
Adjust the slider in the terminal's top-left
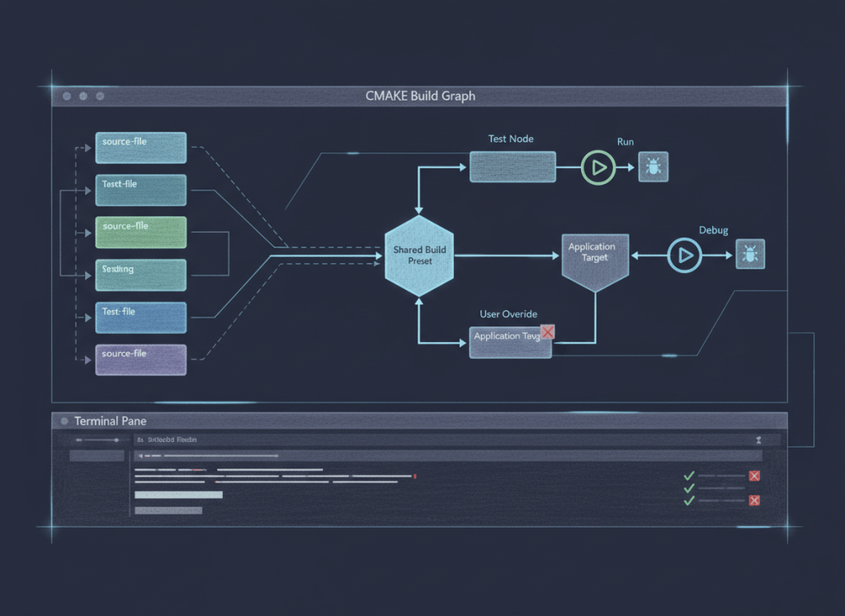pyautogui.click(x=97, y=440)
